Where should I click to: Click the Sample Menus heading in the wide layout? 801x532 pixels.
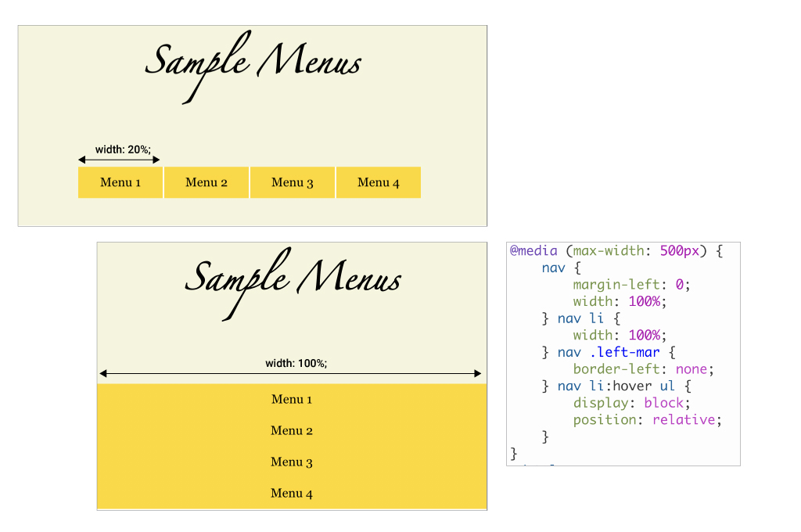(253, 66)
